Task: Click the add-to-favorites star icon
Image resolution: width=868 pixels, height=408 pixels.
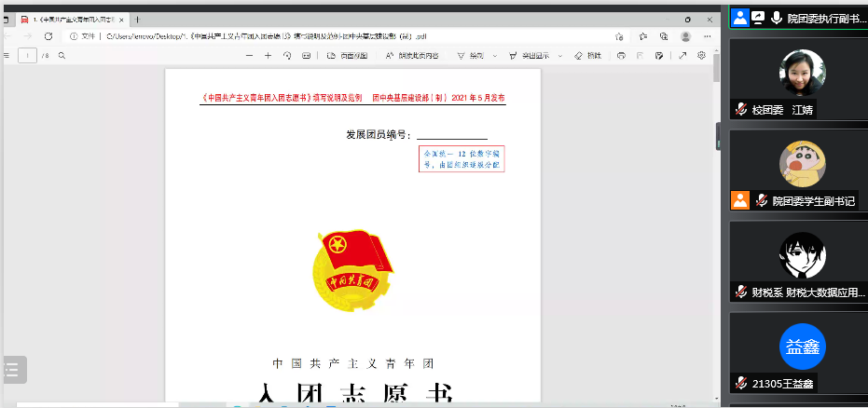Action: click(x=619, y=36)
